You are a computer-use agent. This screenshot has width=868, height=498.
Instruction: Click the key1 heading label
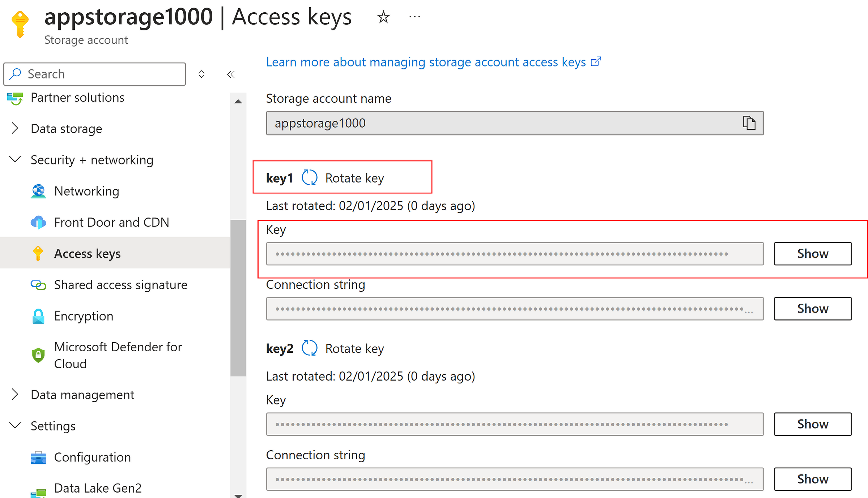coord(280,178)
